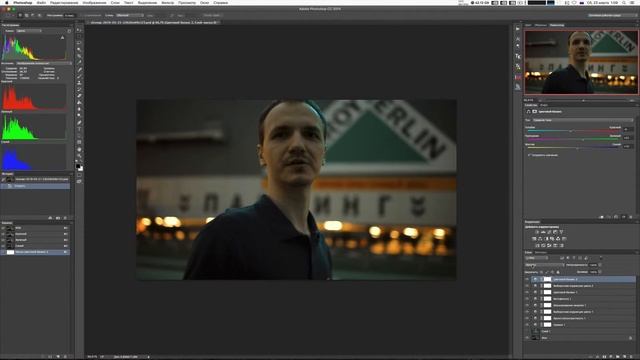Open the histogram channel dropdown
This screenshot has height=360, width=640.
tap(29, 31)
